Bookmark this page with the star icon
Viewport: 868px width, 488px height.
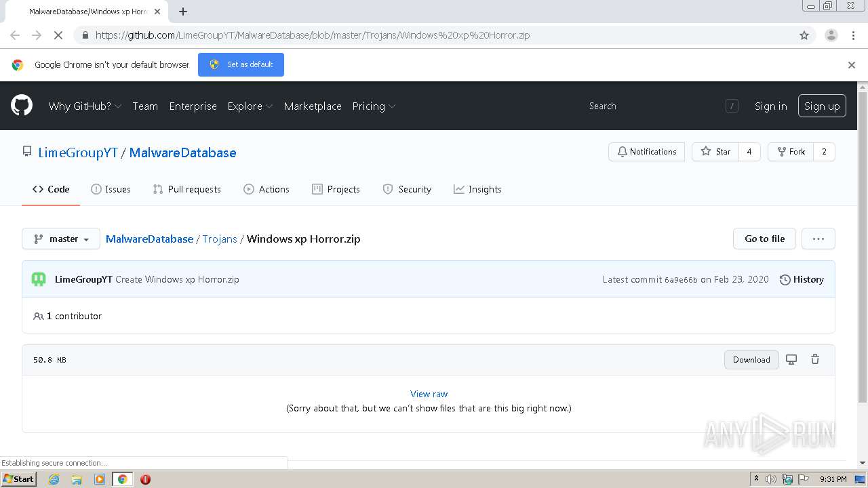804,35
